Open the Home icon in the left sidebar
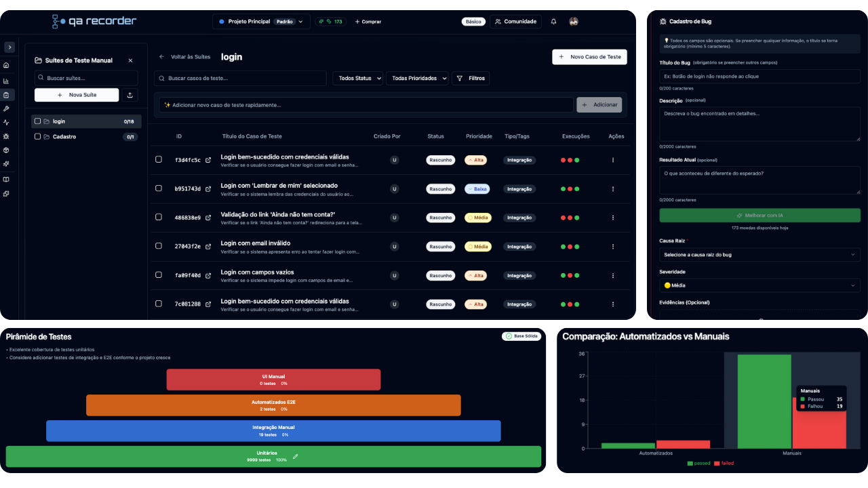The height and width of the screenshot is (488, 868). (x=6, y=66)
